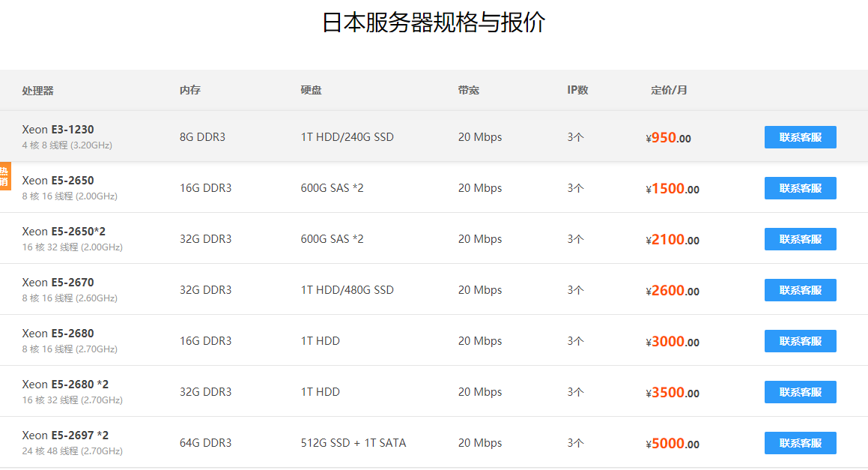Click the ¥2600.00 price
This screenshot has width=868, height=470.
pyautogui.click(x=673, y=290)
